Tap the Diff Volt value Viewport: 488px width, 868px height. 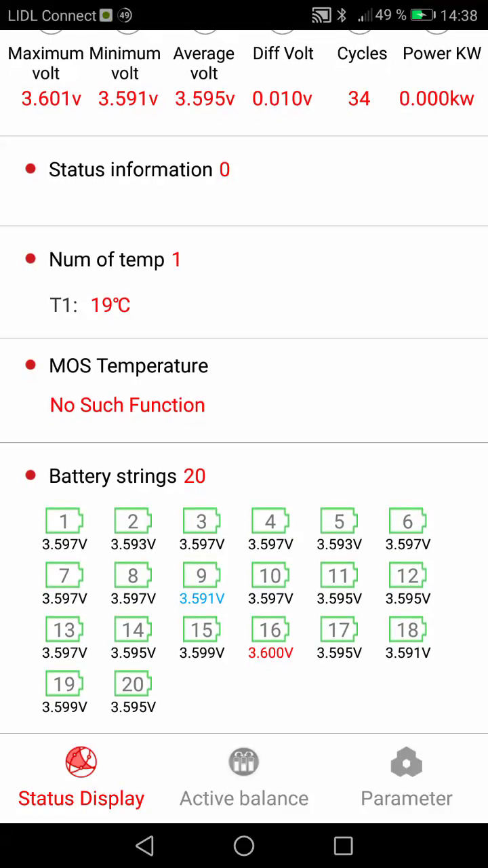point(282,99)
